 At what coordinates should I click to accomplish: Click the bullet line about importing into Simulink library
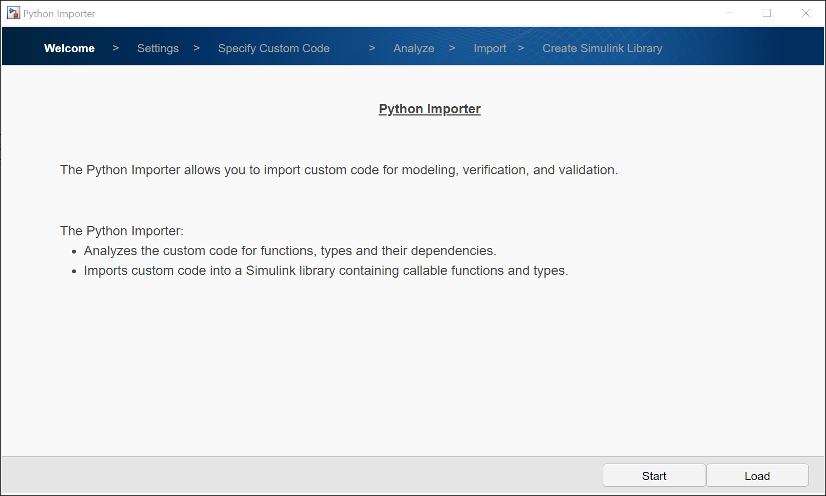tap(325, 270)
